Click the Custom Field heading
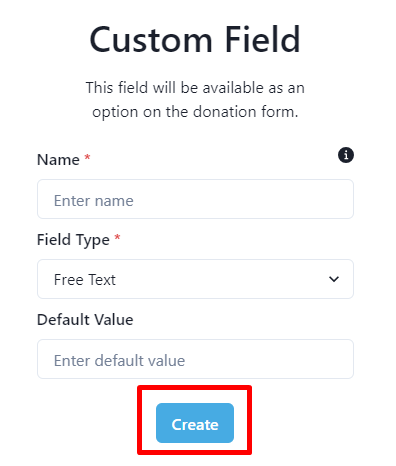This screenshot has width=396, height=466. [x=195, y=40]
